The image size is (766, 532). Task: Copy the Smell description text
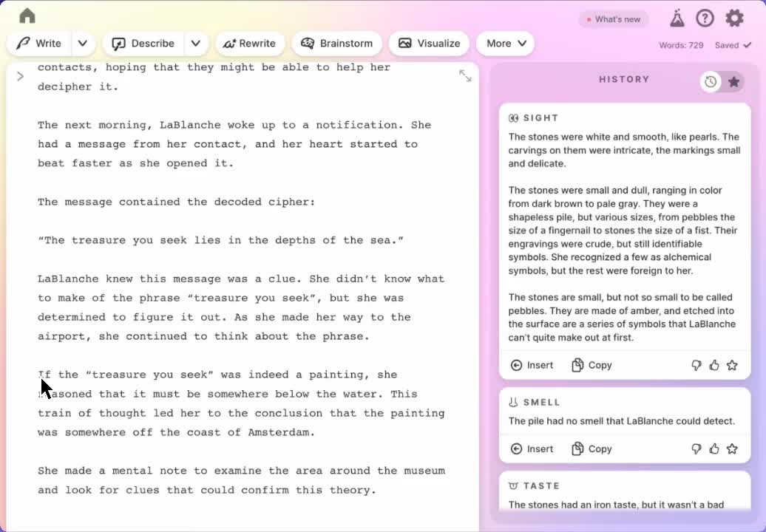tap(592, 449)
